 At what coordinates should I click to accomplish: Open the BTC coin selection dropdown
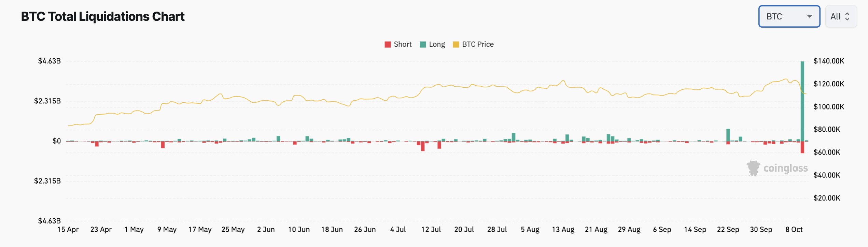[x=789, y=16]
